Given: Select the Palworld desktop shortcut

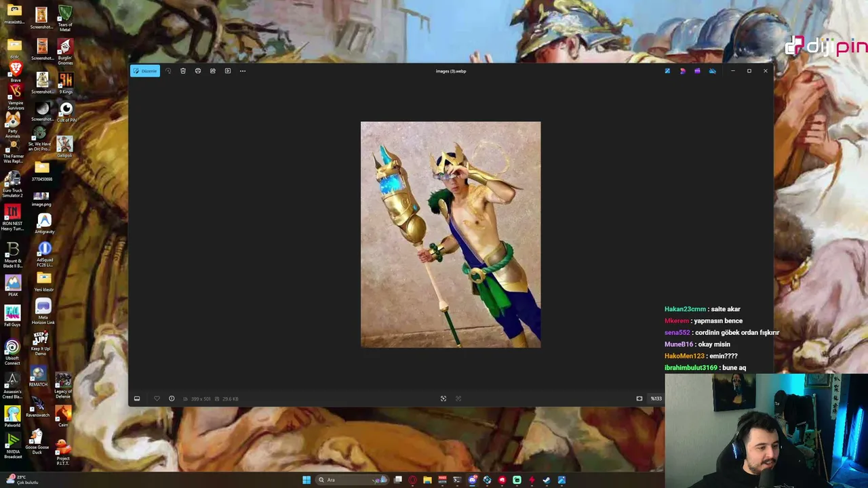Looking at the screenshot, I should [x=12, y=415].
